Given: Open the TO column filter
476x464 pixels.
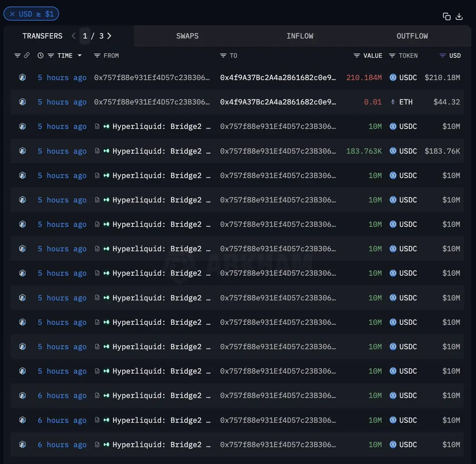Looking at the screenshot, I should point(223,56).
